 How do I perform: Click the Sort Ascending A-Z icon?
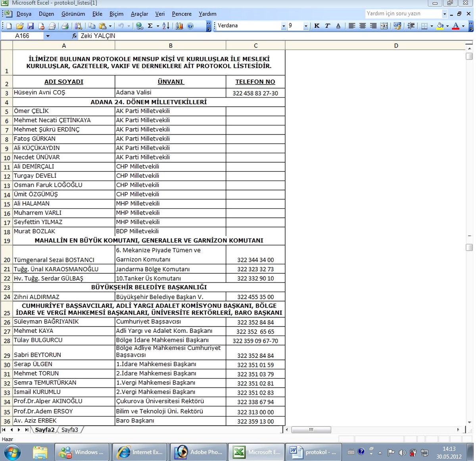(166, 26)
